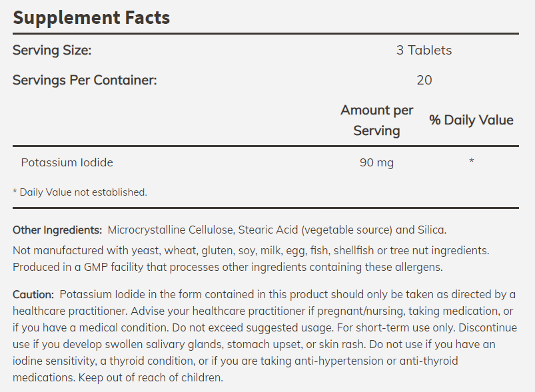
Task: Click the Amount per Serving column header
Action: coord(376,120)
